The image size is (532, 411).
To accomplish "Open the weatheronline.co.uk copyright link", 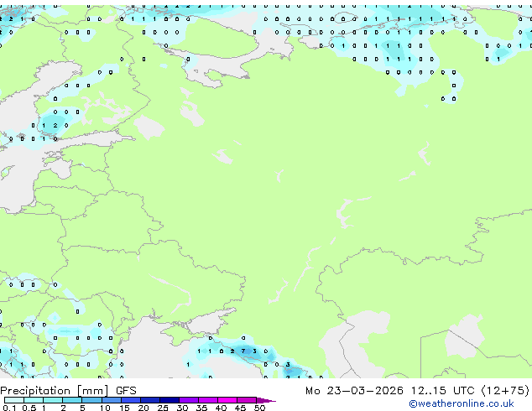I will 462,403.
